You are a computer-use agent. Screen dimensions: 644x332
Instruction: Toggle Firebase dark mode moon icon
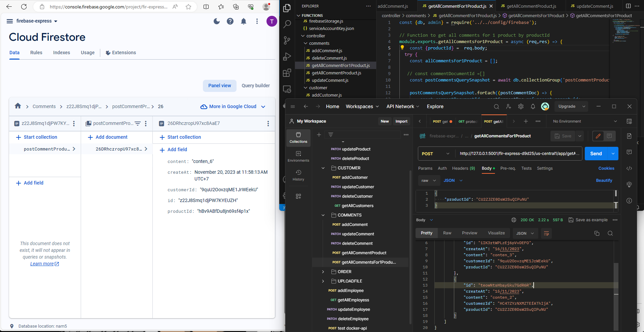pos(217,21)
